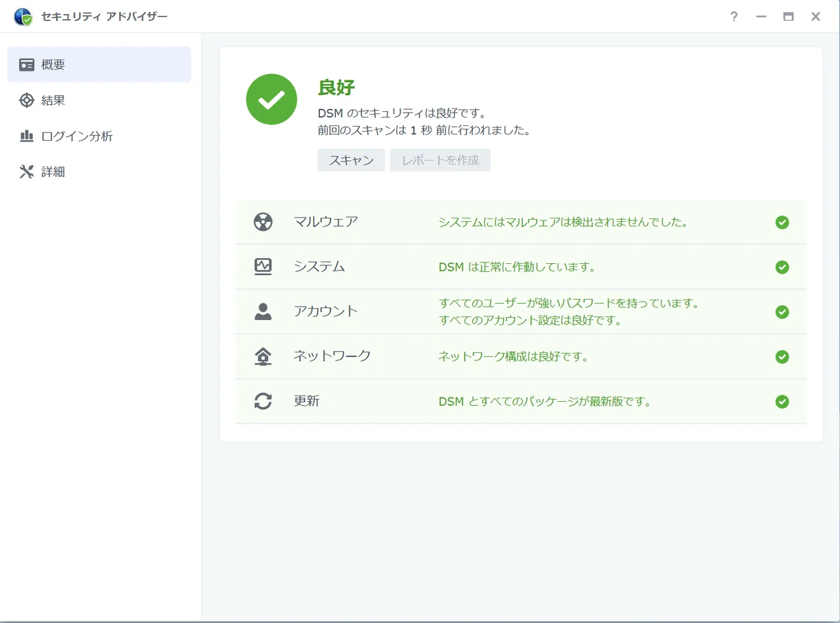The image size is (840, 623).
Task: Start a scan with the スキャン button
Action: (351, 160)
